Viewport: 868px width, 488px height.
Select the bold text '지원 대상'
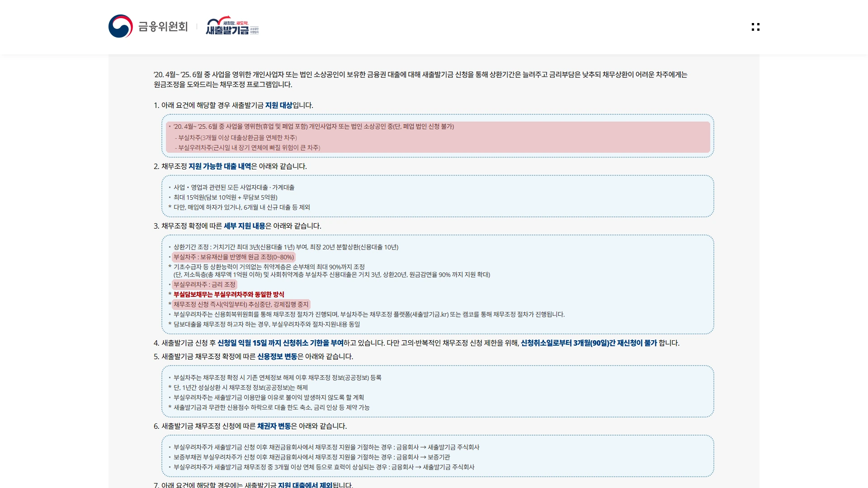tap(278, 105)
